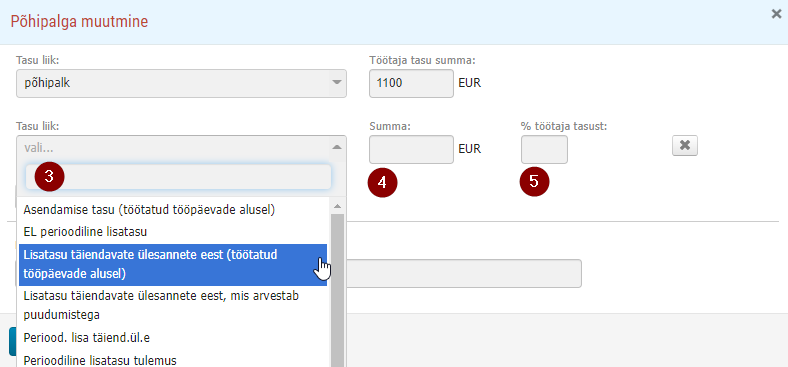Click the Summa input field
The height and width of the screenshot is (367, 788).
[412, 149]
